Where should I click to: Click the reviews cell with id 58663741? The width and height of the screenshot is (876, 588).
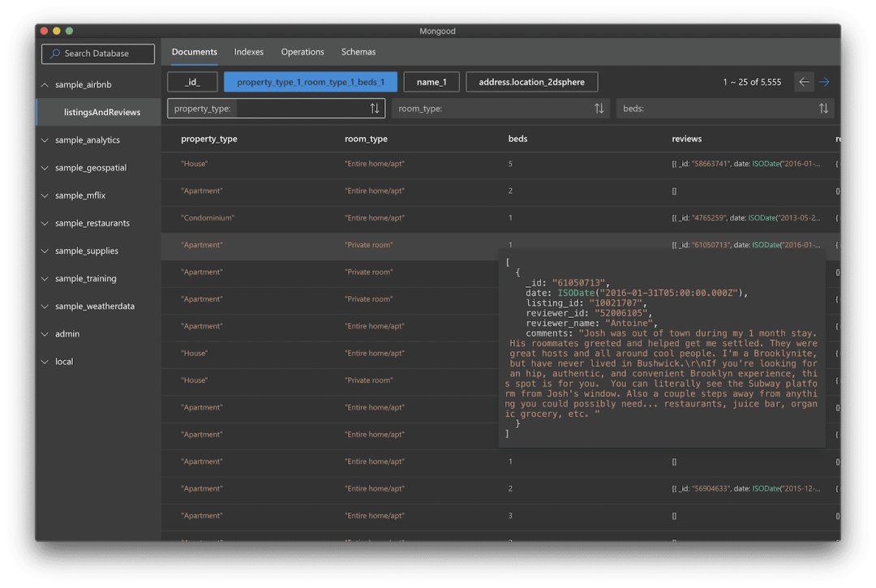coord(746,164)
